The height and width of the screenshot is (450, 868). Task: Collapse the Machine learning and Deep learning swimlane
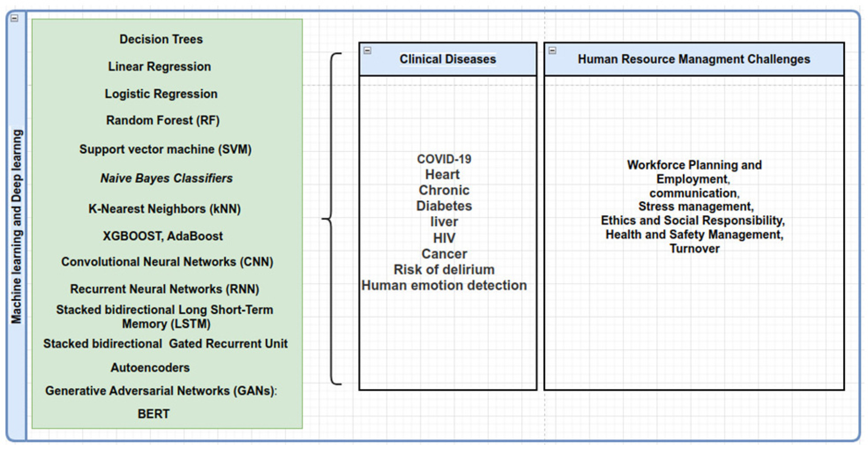coord(15,18)
